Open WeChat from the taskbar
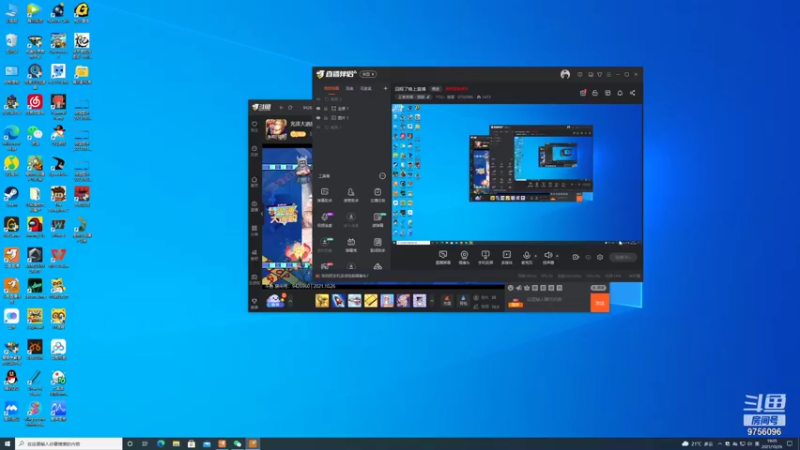The image size is (800, 450). point(237,444)
